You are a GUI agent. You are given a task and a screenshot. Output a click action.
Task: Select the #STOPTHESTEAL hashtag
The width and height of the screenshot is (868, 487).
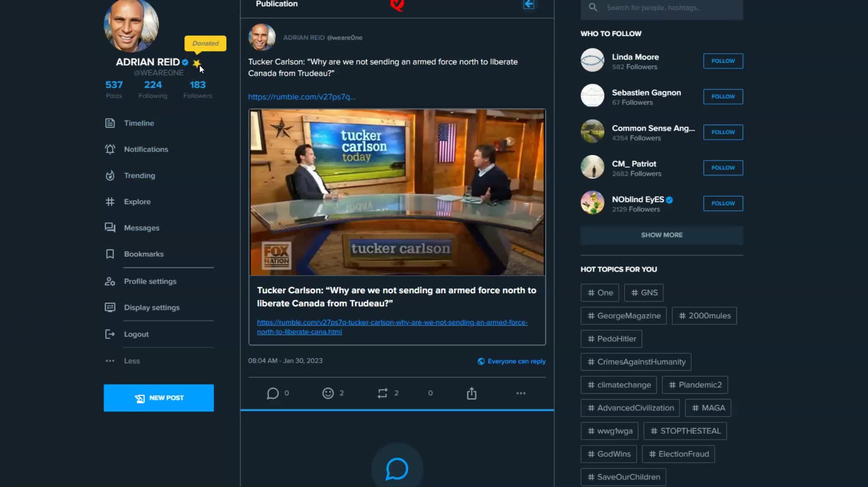click(x=685, y=431)
